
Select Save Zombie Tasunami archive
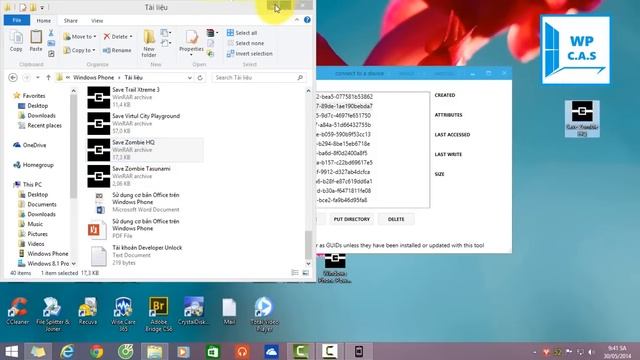coord(144,176)
